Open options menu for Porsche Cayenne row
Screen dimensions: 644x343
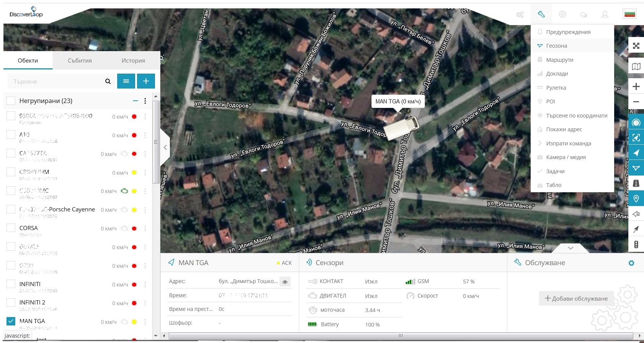[145, 210]
